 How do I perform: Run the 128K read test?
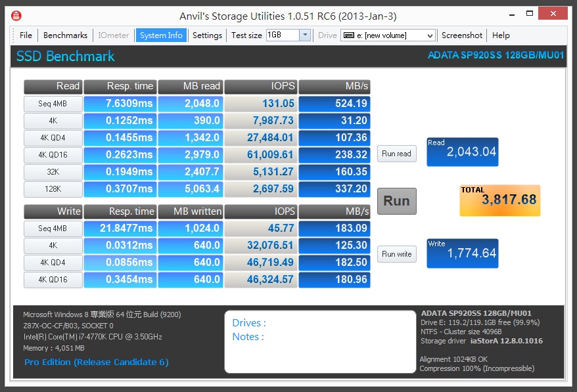click(x=52, y=189)
